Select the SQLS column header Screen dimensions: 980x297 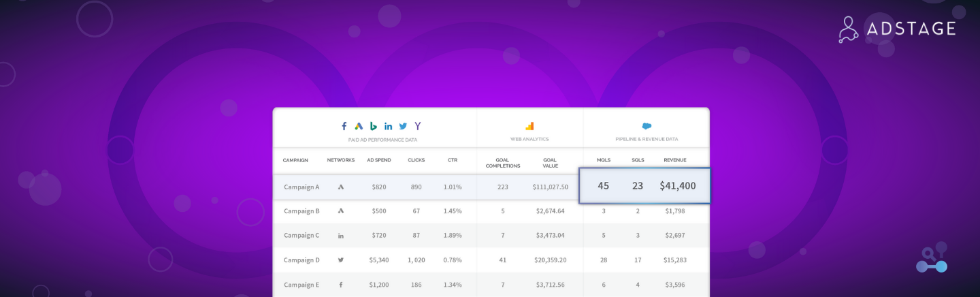pyautogui.click(x=638, y=160)
